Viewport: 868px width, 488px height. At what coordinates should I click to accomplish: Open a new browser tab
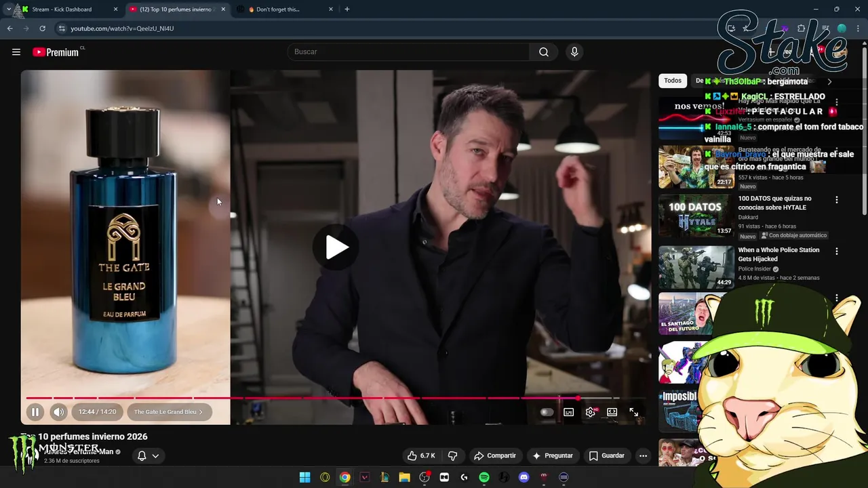coord(347,9)
